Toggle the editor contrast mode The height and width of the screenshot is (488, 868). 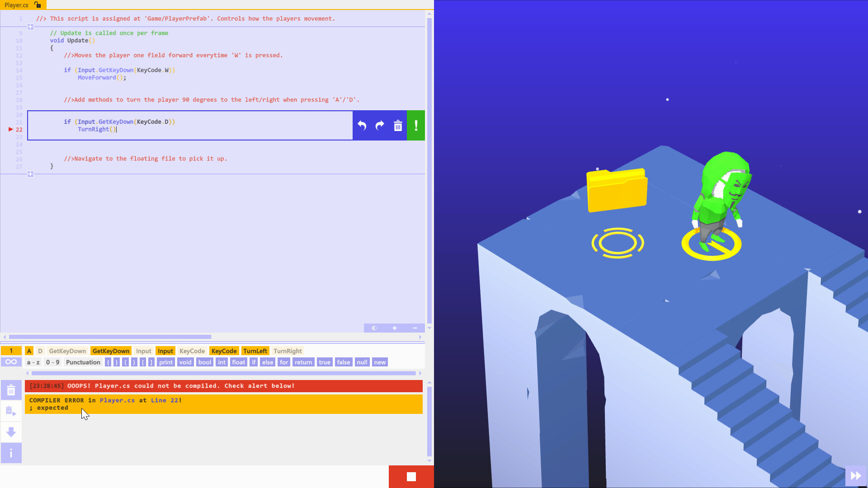pyautogui.click(x=374, y=328)
